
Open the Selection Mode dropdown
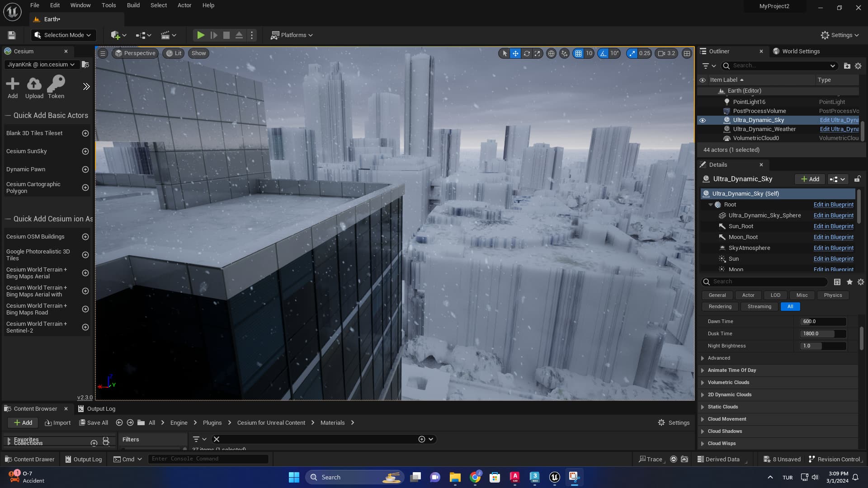click(63, 35)
